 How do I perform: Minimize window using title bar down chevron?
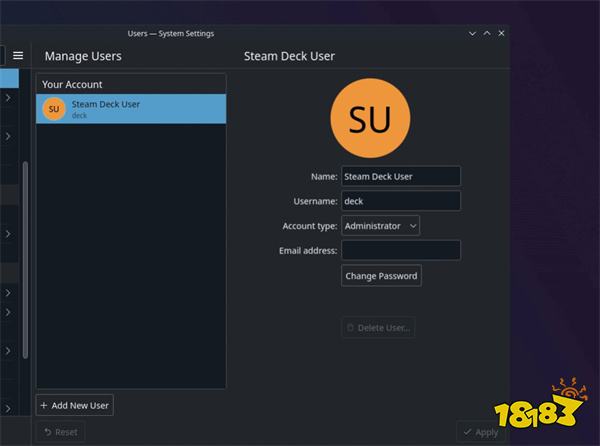[x=472, y=34]
